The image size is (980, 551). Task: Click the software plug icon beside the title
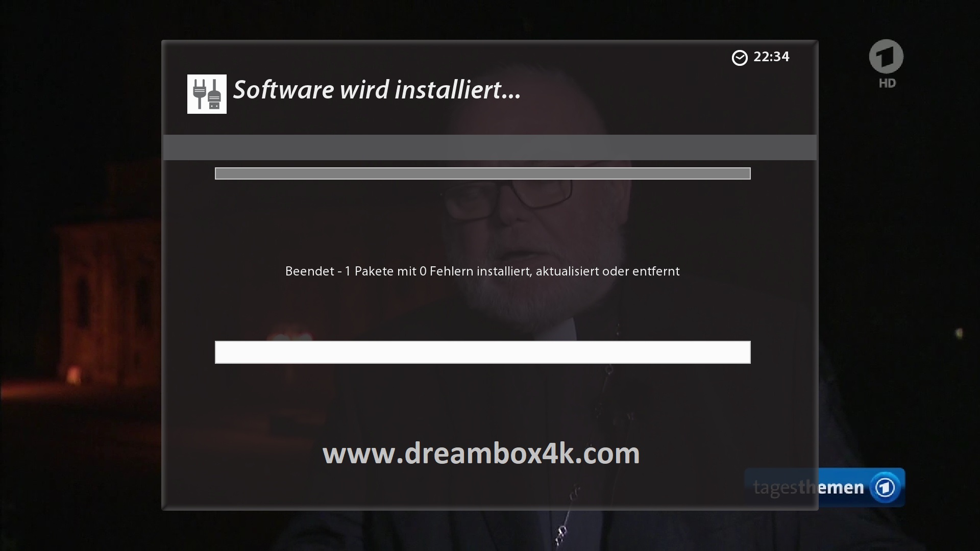(x=207, y=94)
